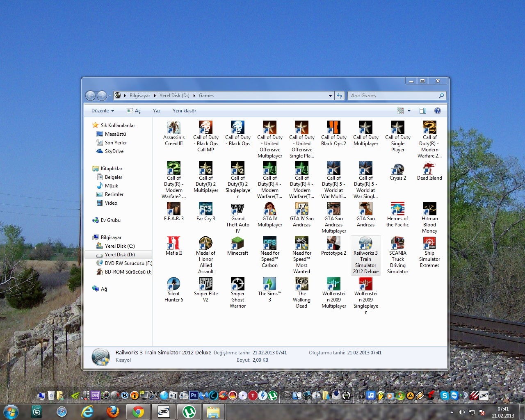Image resolution: width=525 pixels, height=420 pixels.
Task: Select Need for Speed Carbon icon
Action: 269,252
